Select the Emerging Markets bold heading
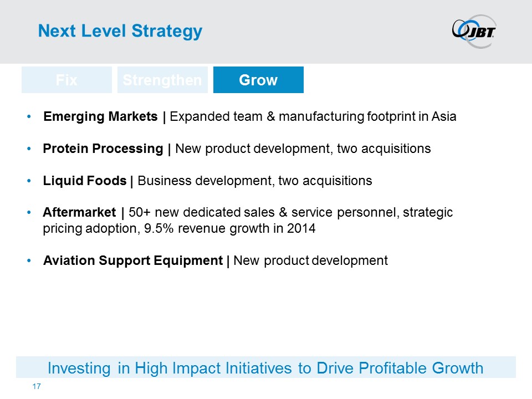Viewport: 532px width, 399px height. [x=101, y=117]
